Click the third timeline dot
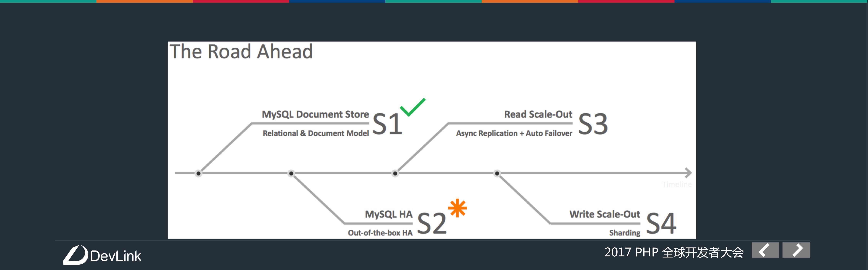This screenshot has width=868, height=270. (x=395, y=174)
